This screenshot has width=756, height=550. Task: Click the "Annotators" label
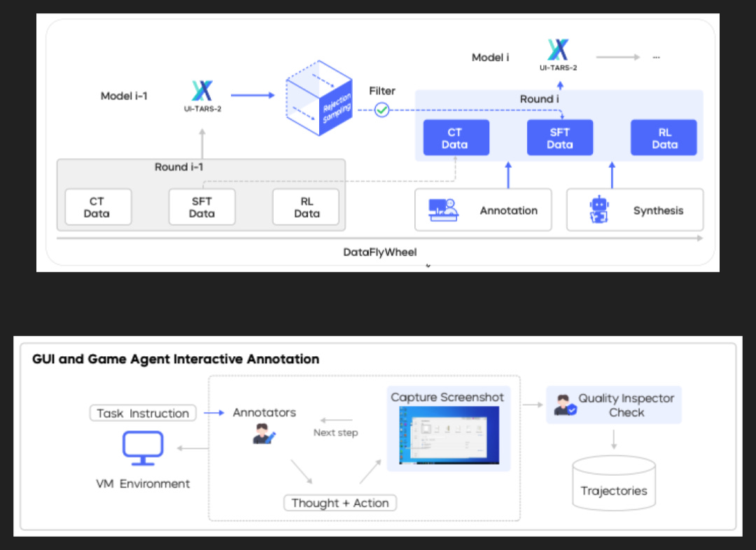click(x=264, y=413)
